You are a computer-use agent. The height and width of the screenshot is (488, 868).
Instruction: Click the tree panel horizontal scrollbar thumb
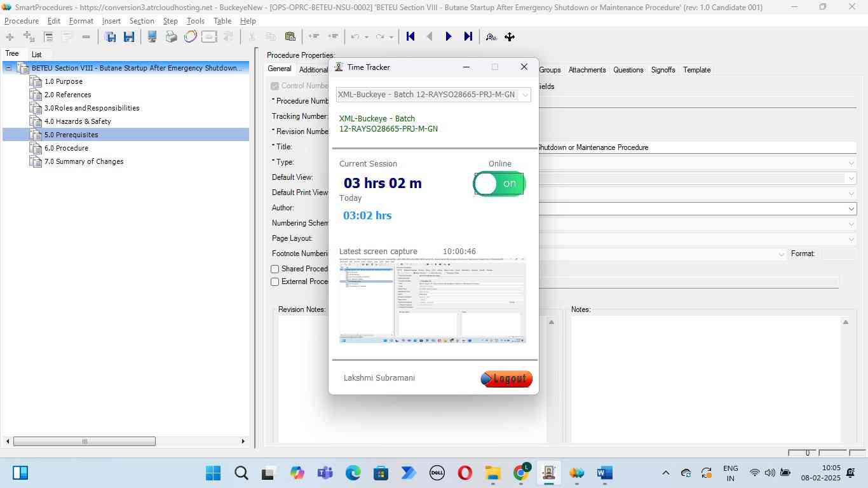pos(85,442)
